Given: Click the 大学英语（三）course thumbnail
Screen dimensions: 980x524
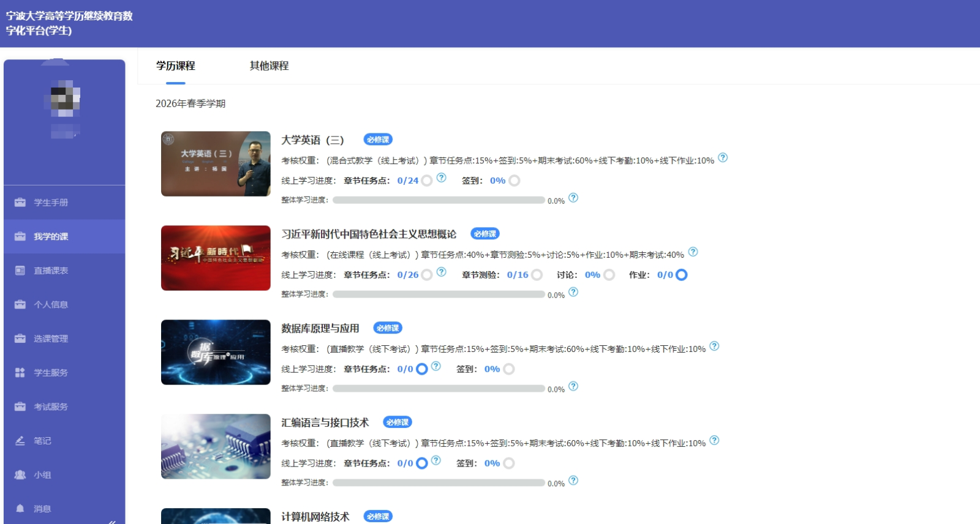Looking at the screenshot, I should click(216, 164).
